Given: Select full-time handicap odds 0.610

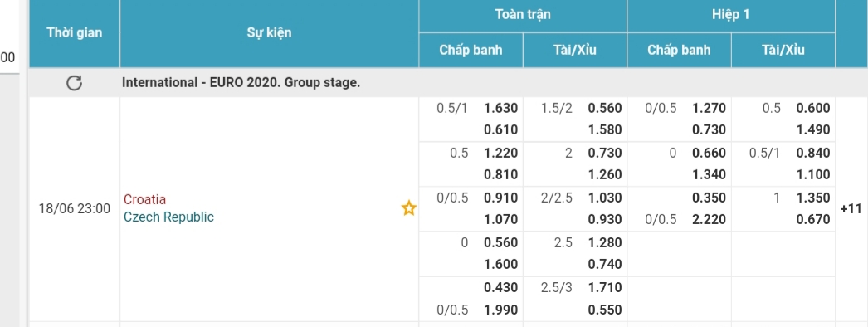Looking at the screenshot, I should (x=500, y=130).
